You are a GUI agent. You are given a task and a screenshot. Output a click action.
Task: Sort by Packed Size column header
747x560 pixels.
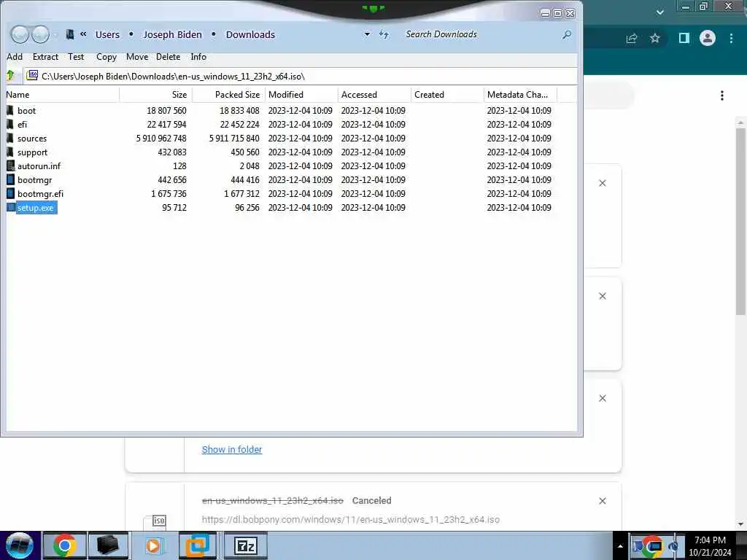point(228,94)
